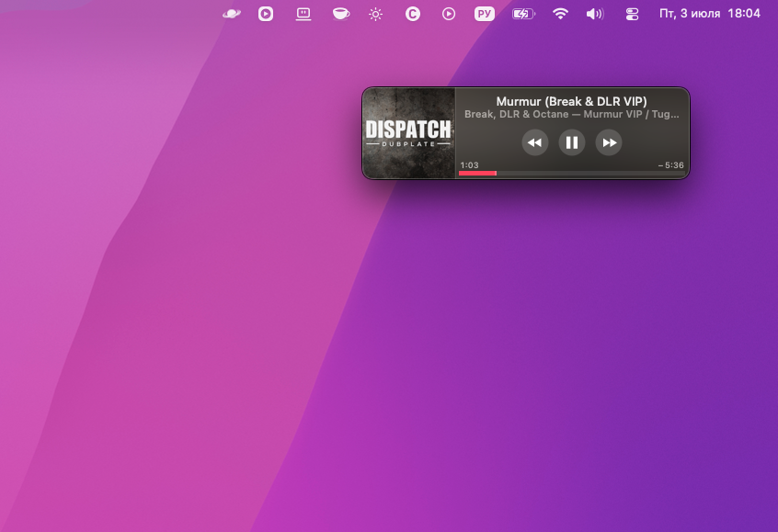The height and width of the screenshot is (532, 778).
Task: Toggle the remaining time display -5:36
Action: point(670,165)
